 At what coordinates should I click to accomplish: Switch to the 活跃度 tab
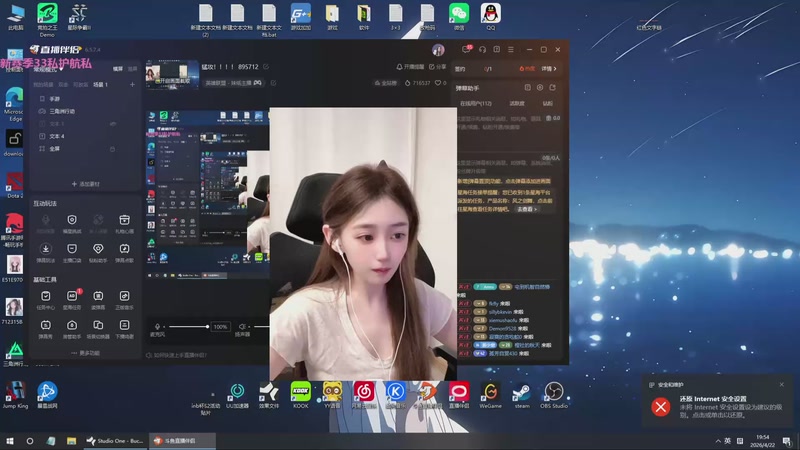pos(517,103)
